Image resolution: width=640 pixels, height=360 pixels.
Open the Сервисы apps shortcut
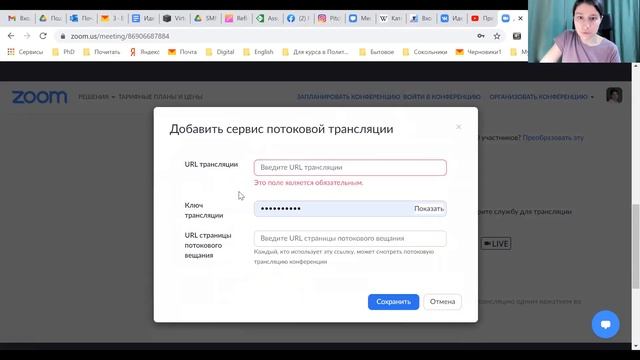[x=25, y=52]
